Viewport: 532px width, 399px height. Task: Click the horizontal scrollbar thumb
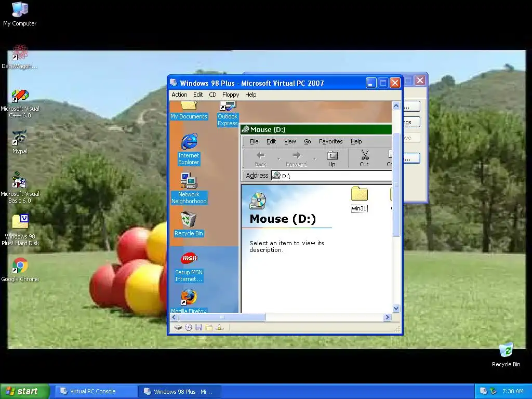[x=222, y=317]
